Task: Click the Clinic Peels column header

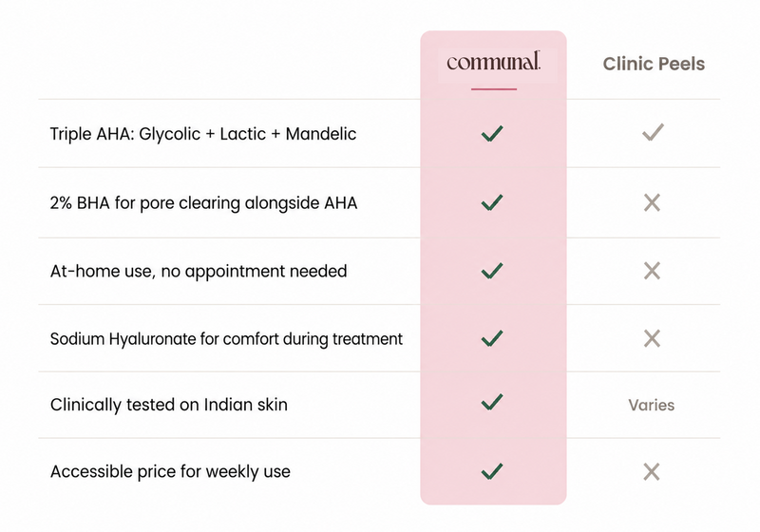Action: [x=654, y=64]
